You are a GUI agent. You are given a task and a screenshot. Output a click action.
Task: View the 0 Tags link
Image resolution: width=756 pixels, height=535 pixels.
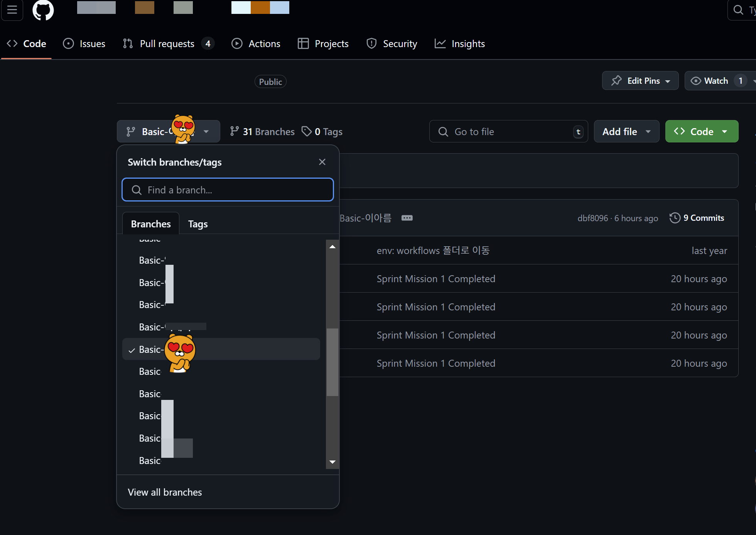pos(322,132)
